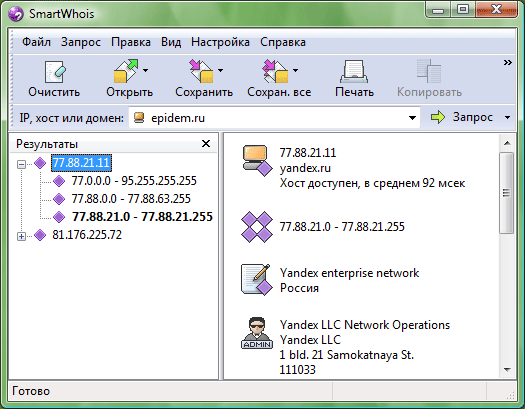Open the Вид menu
Screen dimensions: 525x409
(171, 42)
